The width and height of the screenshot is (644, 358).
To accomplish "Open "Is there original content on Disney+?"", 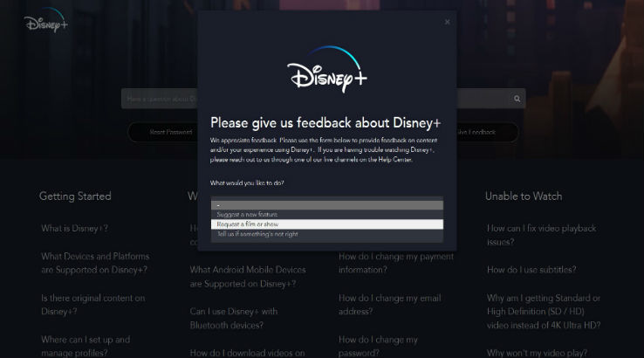I will point(92,304).
